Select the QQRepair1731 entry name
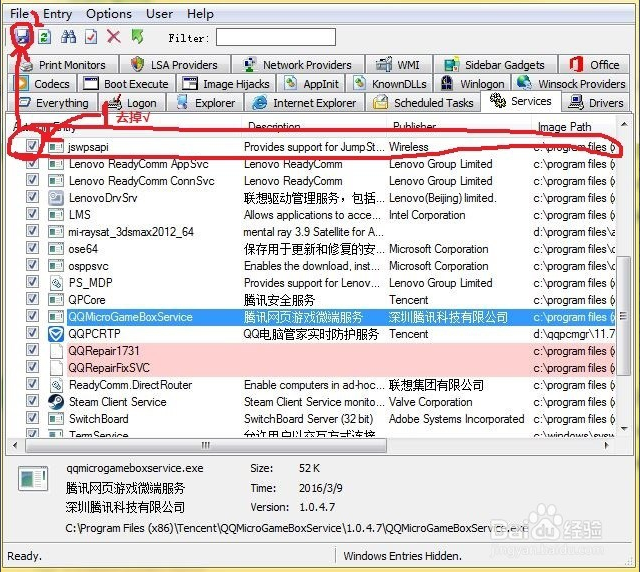Screen dimensions: 640x572 104,351
